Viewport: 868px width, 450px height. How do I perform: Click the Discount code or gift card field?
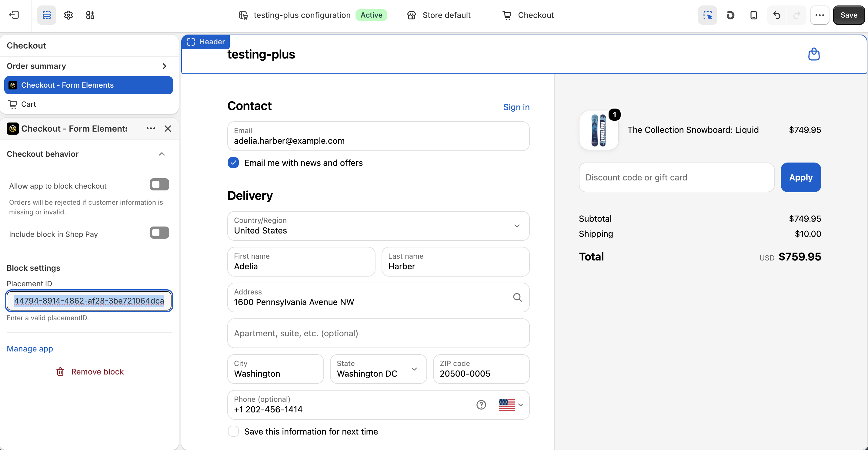[676, 177]
